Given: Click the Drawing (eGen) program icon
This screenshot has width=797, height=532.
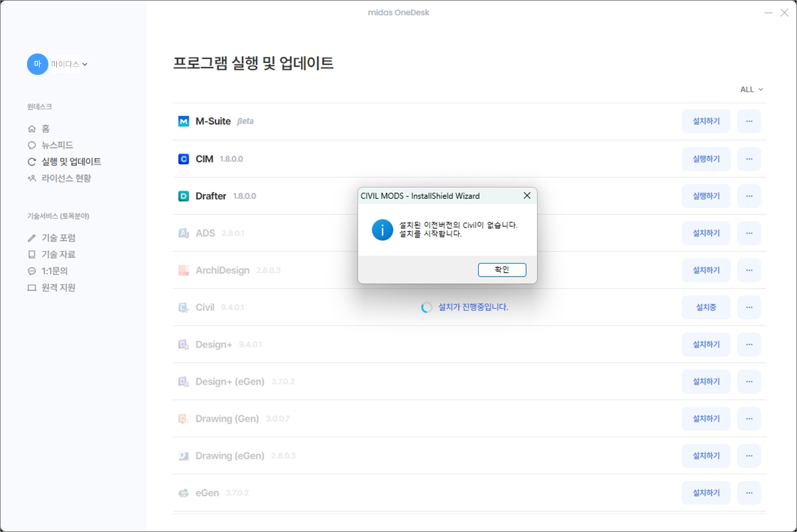Looking at the screenshot, I should click(x=184, y=456).
